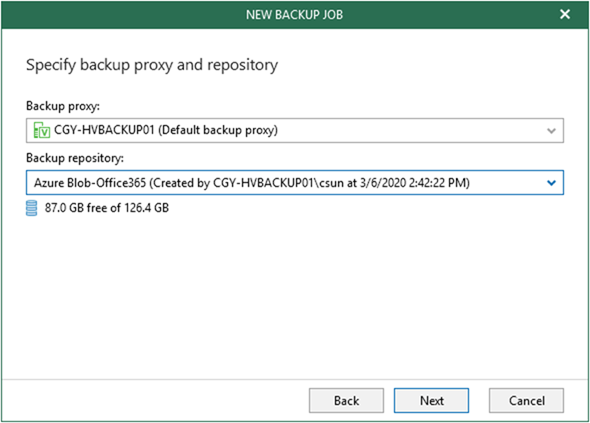Go to the Next wizard step

click(x=431, y=400)
